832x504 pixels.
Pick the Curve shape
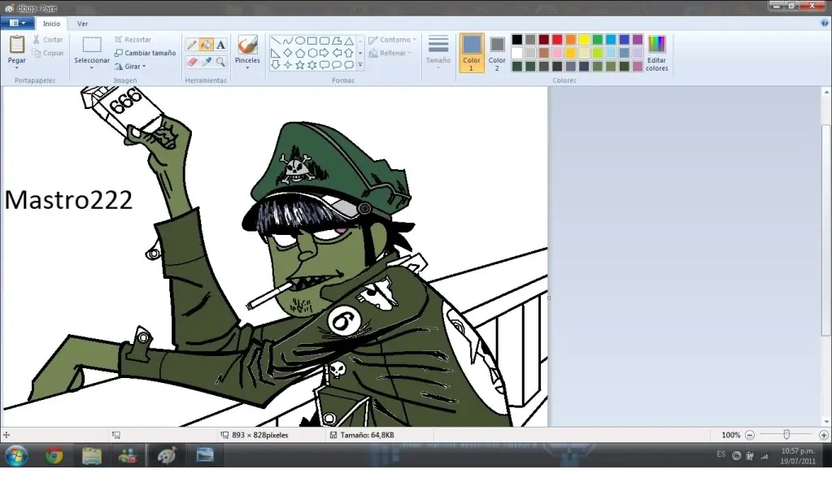288,41
